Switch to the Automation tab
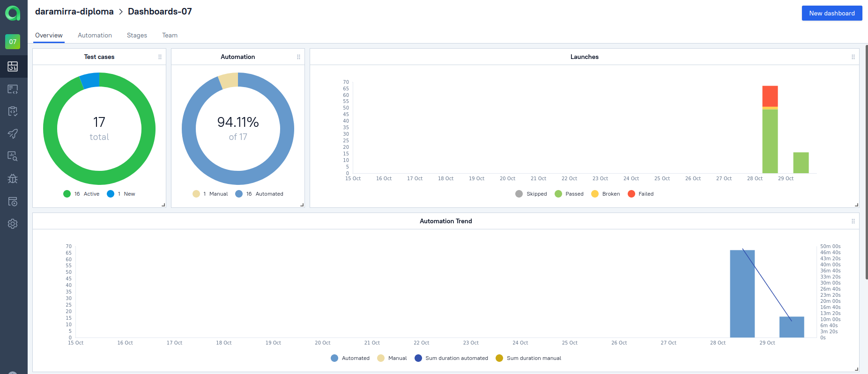The image size is (868, 374). [x=95, y=36]
